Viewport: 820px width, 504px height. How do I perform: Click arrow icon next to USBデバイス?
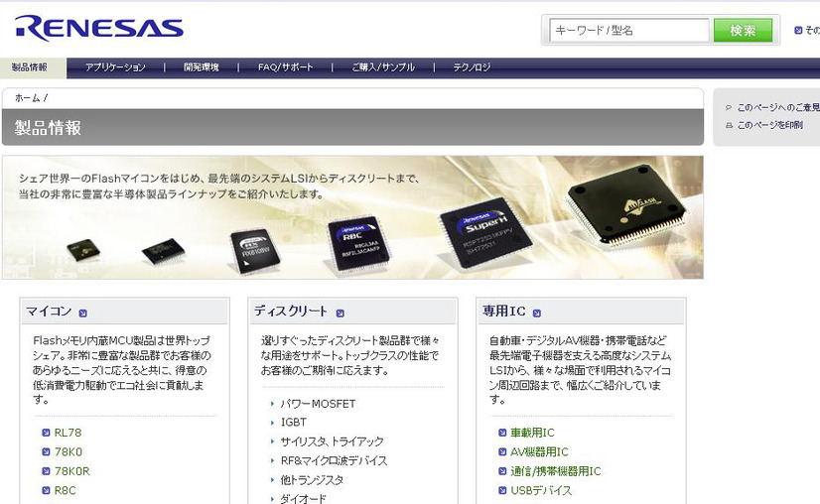click(502, 490)
